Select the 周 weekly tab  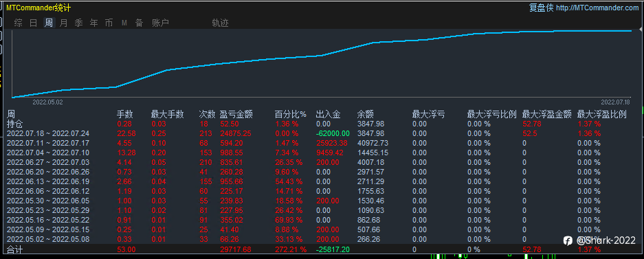(x=49, y=23)
